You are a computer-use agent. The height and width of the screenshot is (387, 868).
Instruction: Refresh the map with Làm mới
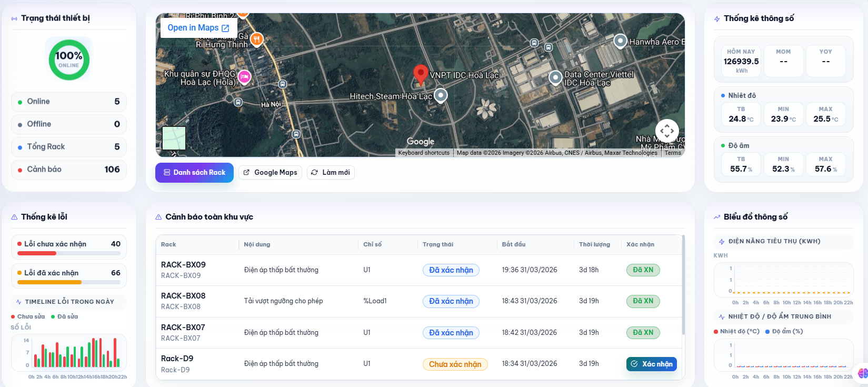[x=331, y=172]
